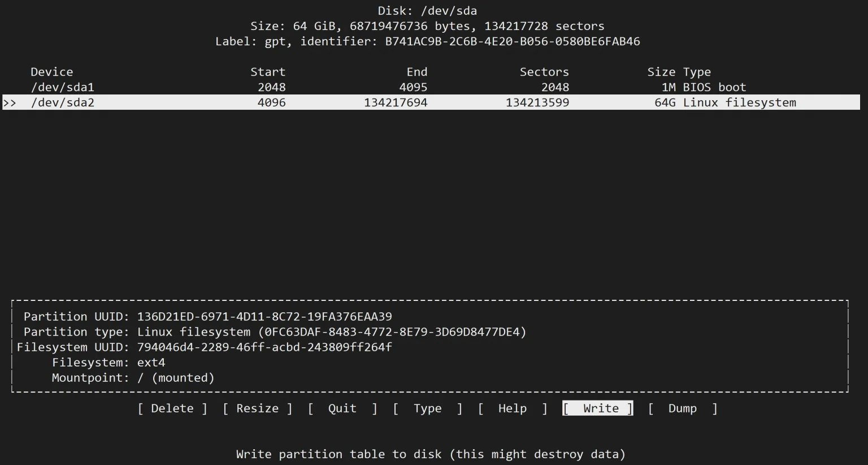Click the End column header
Image resolution: width=868 pixels, height=465 pixels.
click(x=417, y=72)
